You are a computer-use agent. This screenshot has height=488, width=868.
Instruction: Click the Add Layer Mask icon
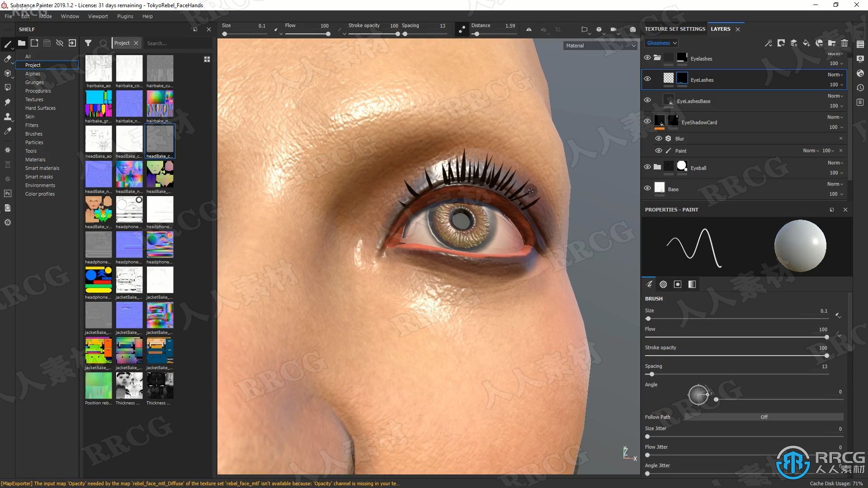(x=782, y=42)
